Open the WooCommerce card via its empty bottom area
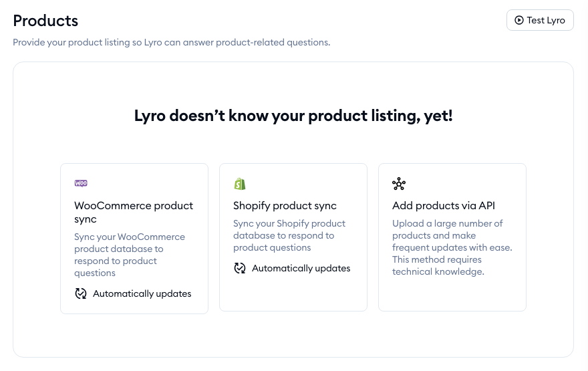588x371 pixels. (x=134, y=307)
